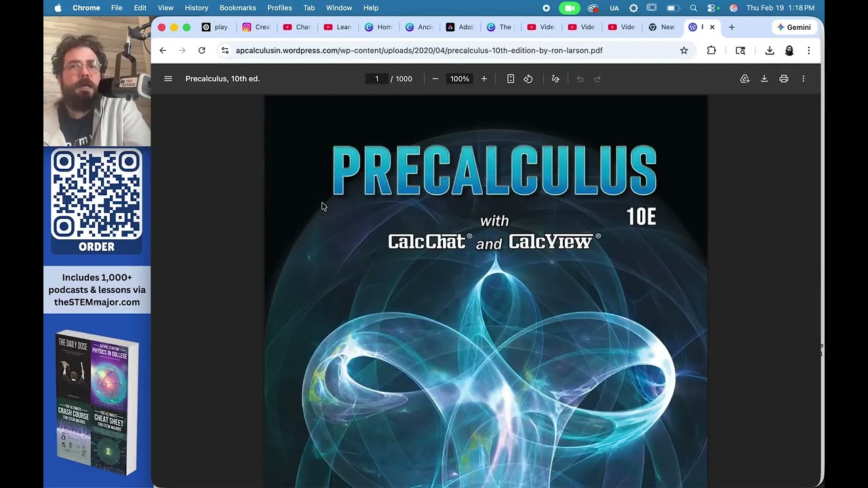Click the PDF page number field
The image size is (868, 488).
pyautogui.click(x=376, y=79)
